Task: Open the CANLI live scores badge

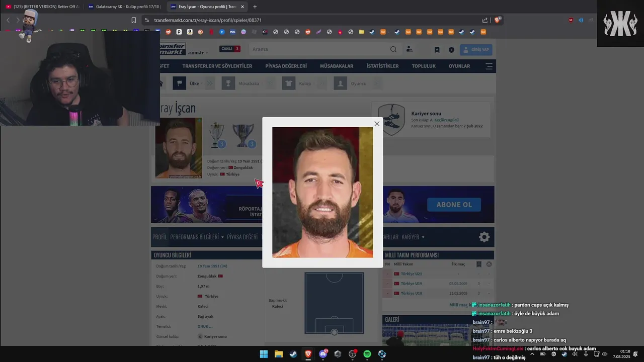Action: (x=230, y=49)
